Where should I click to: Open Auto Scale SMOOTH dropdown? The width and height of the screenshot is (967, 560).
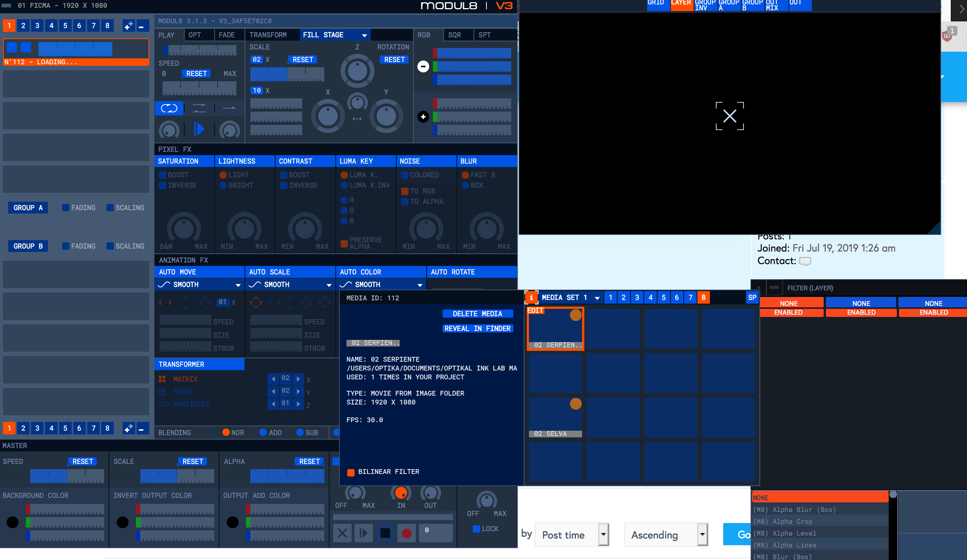(290, 284)
